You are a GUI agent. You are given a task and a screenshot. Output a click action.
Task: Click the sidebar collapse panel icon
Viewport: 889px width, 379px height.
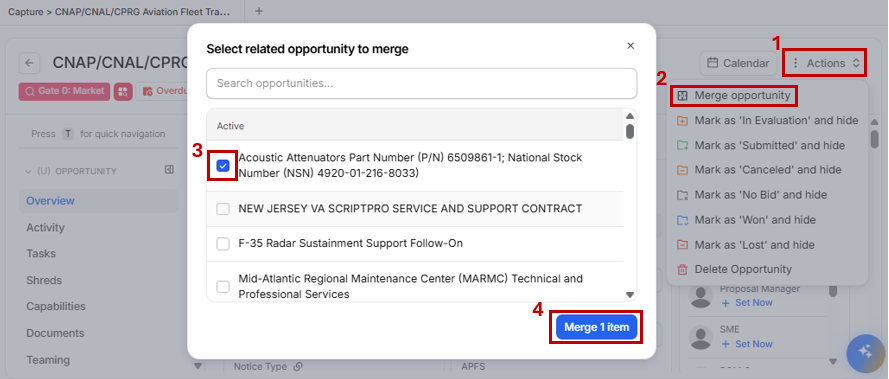pos(169,170)
